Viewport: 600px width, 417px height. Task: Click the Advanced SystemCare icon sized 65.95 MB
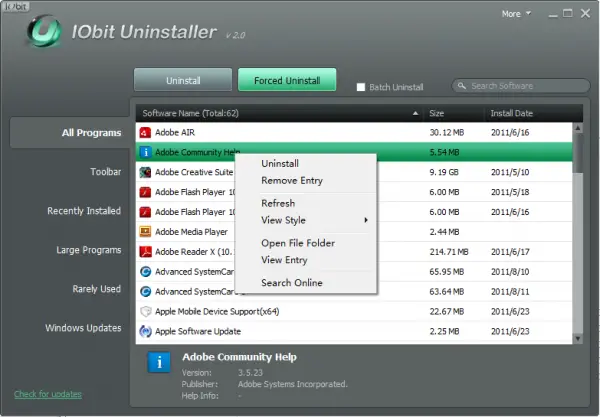pos(145,272)
